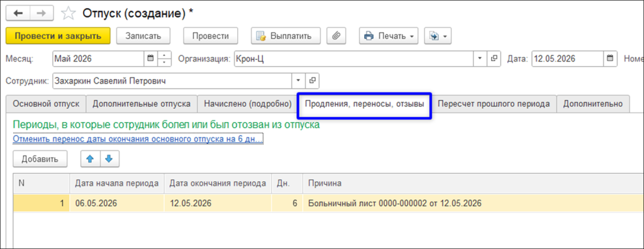
Task: Go forward with the right arrow button
Action: coord(42,13)
